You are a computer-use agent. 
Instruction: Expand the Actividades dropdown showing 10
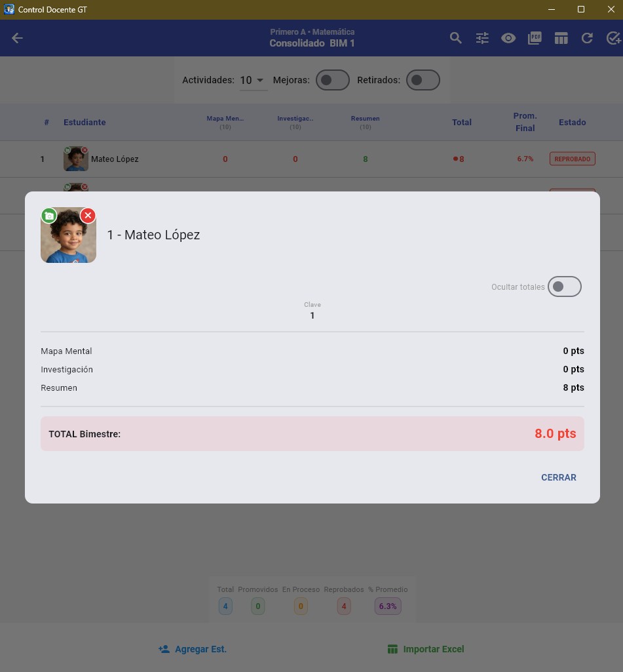pyautogui.click(x=253, y=80)
